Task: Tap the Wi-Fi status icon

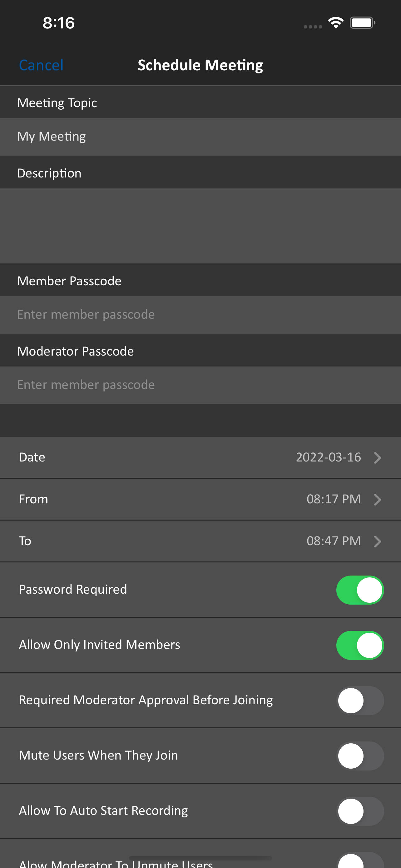Action: tap(336, 22)
